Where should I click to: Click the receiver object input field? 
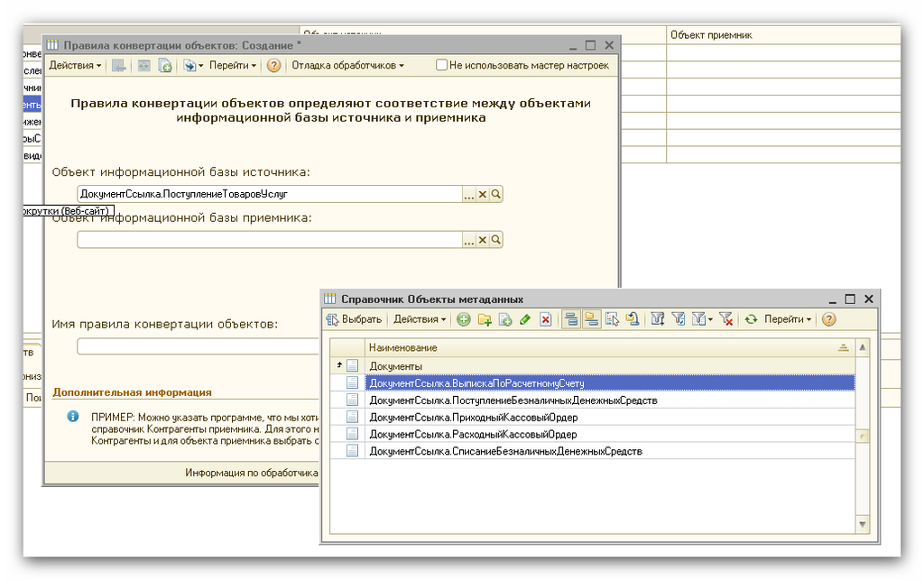click(270, 240)
